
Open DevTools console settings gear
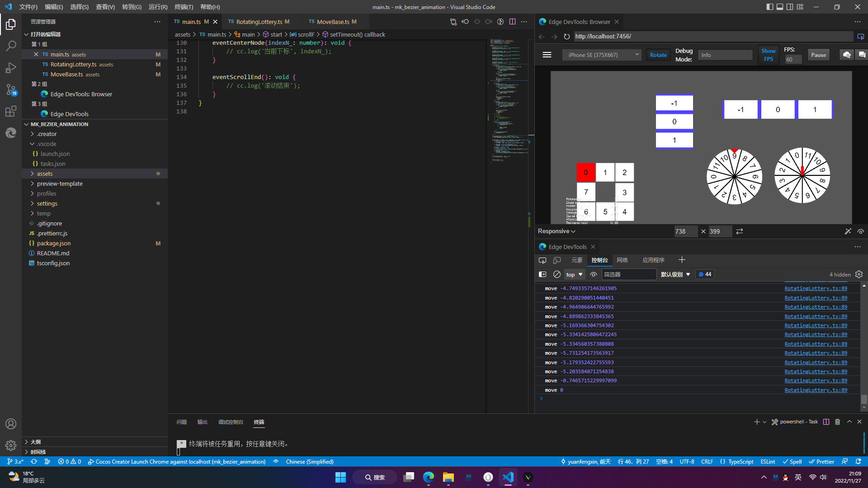(859, 274)
